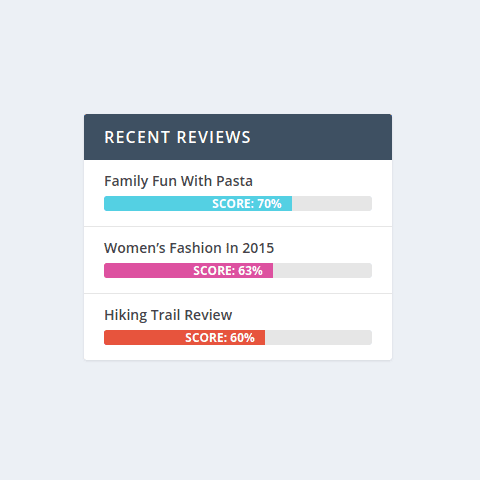Click the unfilled gray part of pasta score bar
Image resolution: width=480 pixels, height=480 pixels.
(332, 203)
